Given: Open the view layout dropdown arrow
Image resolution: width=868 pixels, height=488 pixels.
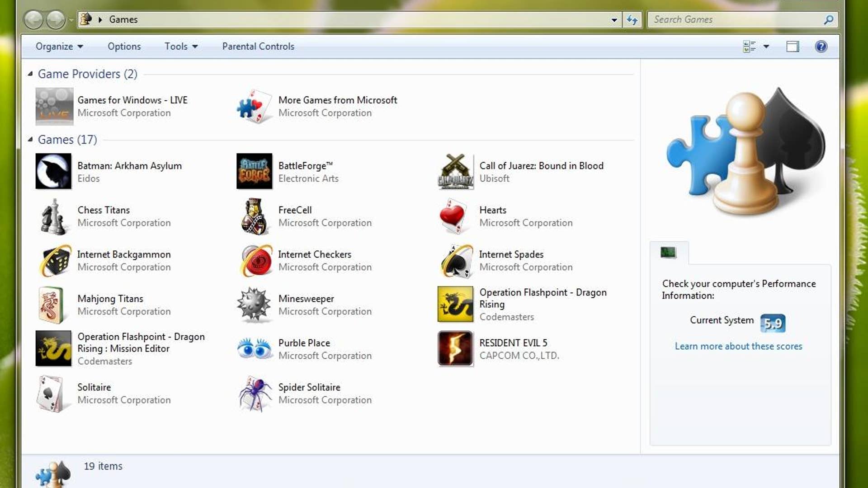Looking at the screenshot, I should (x=766, y=46).
